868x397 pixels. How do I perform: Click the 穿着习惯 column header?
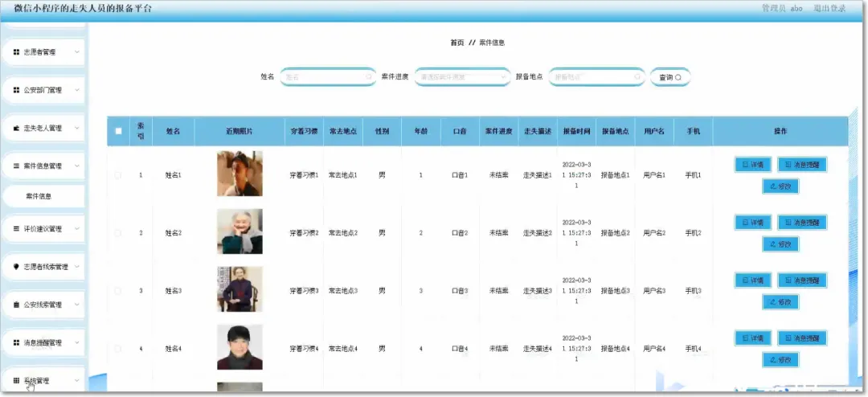click(304, 131)
